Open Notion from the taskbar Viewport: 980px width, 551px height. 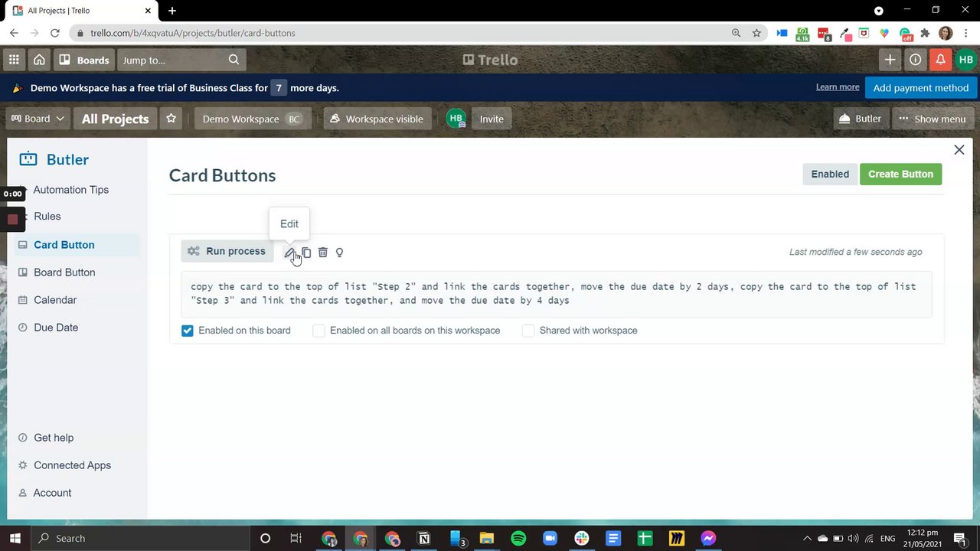click(423, 538)
